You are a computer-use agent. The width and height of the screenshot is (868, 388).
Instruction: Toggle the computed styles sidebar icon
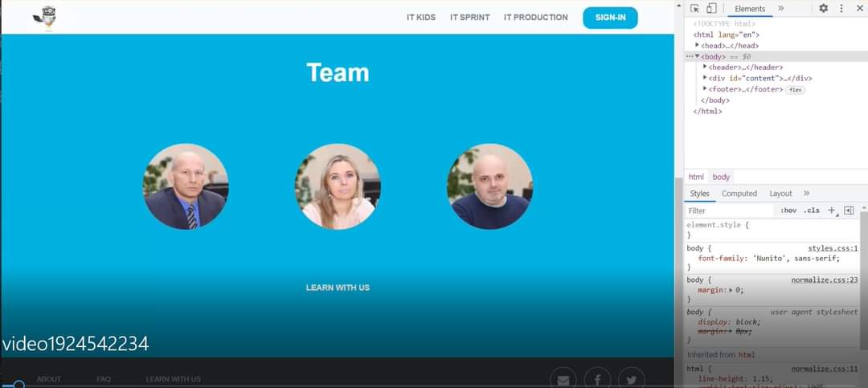click(850, 210)
